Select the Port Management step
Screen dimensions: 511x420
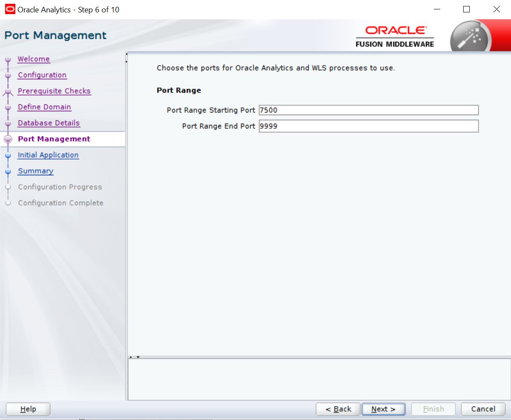pyautogui.click(x=54, y=139)
